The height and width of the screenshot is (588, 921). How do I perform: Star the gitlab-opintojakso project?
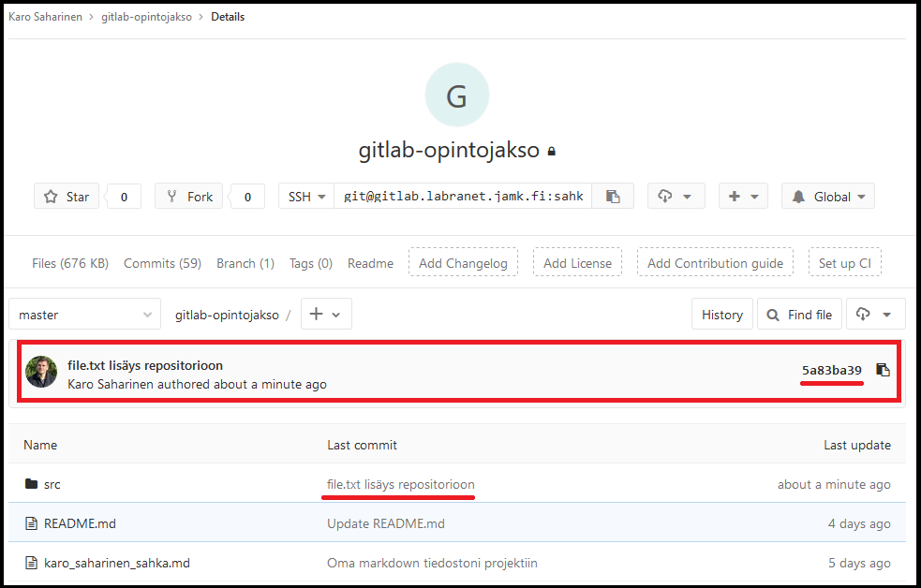(x=66, y=197)
